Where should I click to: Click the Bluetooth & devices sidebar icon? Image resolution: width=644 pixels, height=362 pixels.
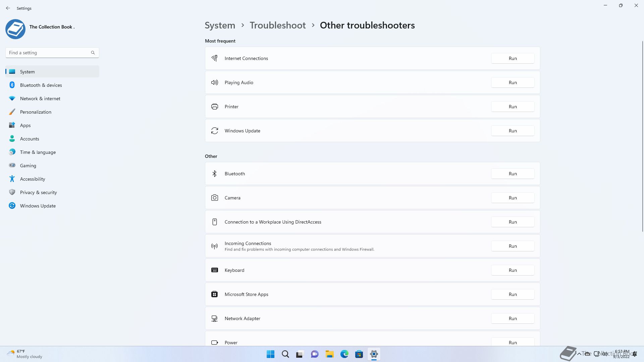12,85
